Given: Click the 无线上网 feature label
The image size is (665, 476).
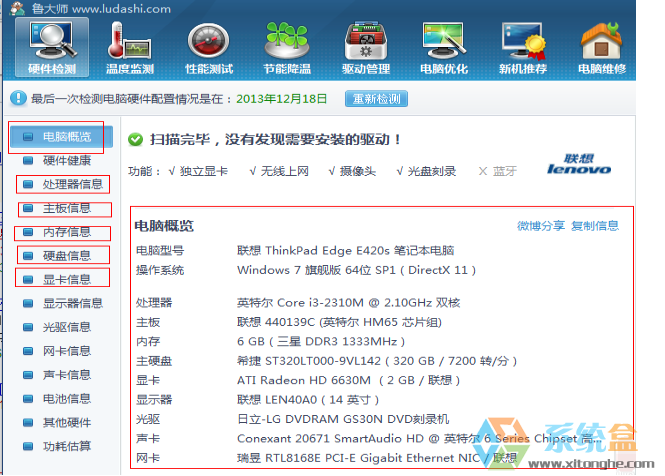Looking at the screenshot, I should coord(284,171).
